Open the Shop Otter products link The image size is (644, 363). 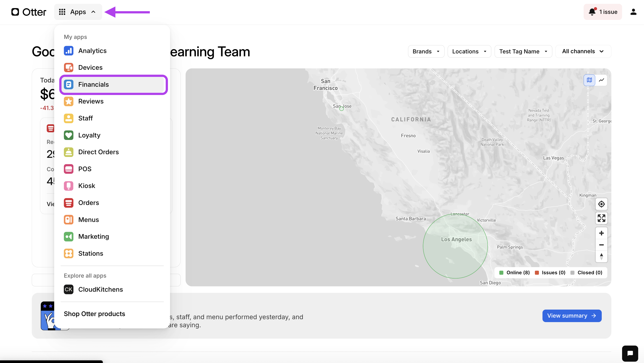coord(94,314)
